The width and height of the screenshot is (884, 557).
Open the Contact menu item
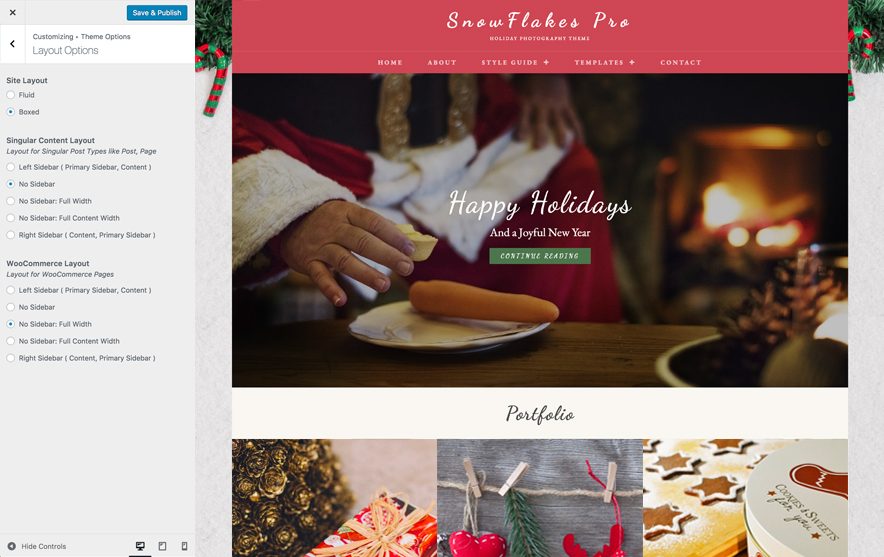coord(681,63)
